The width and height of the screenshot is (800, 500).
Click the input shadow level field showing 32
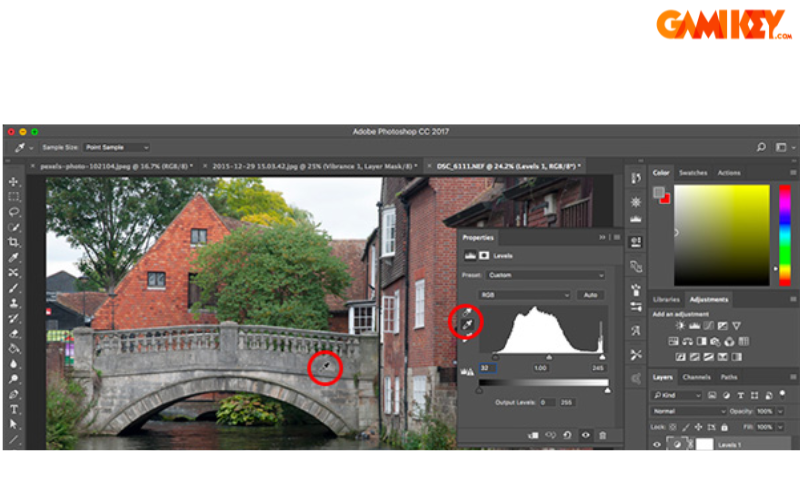488,368
